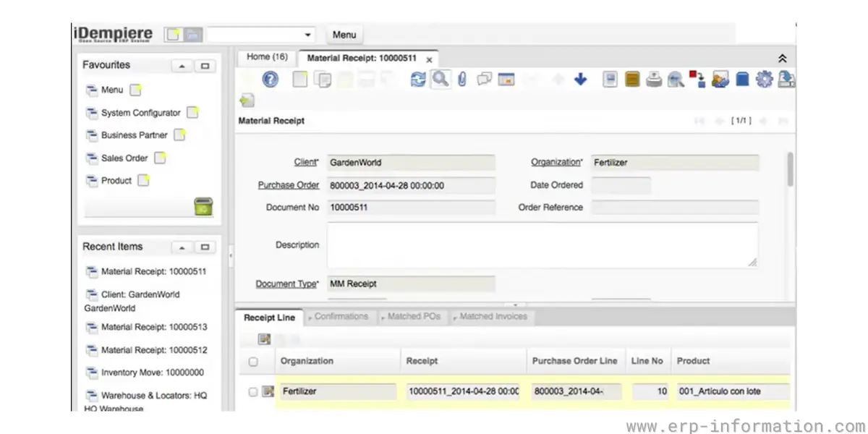
Task: Click the blue down arrow detail icon
Action: (580, 80)
